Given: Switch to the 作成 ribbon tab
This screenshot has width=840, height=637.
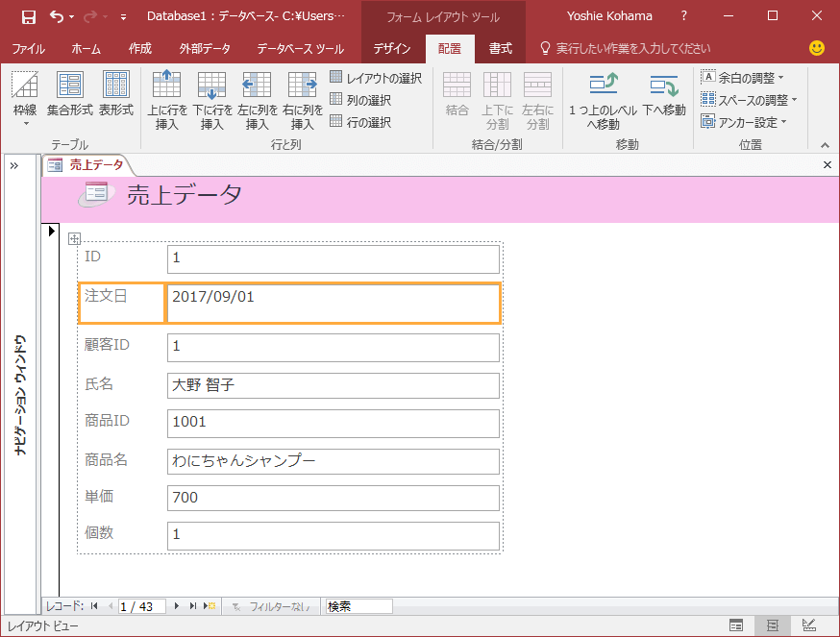Looking at the screenshot, I should 139,49.
